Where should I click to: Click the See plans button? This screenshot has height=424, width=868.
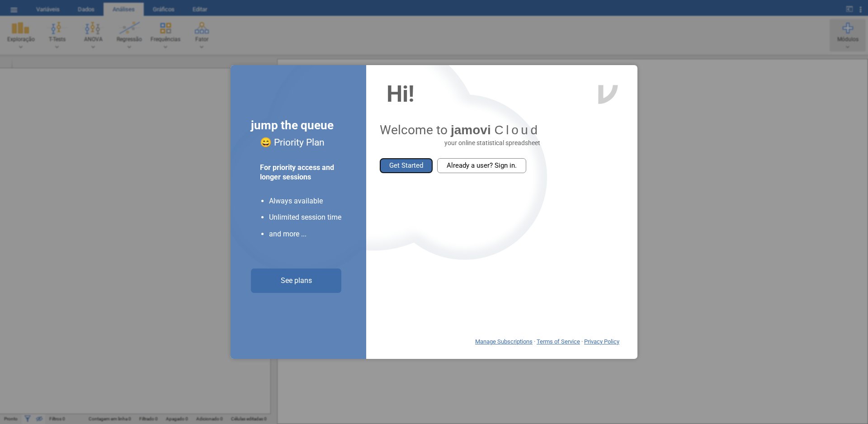tap(296, 281)
